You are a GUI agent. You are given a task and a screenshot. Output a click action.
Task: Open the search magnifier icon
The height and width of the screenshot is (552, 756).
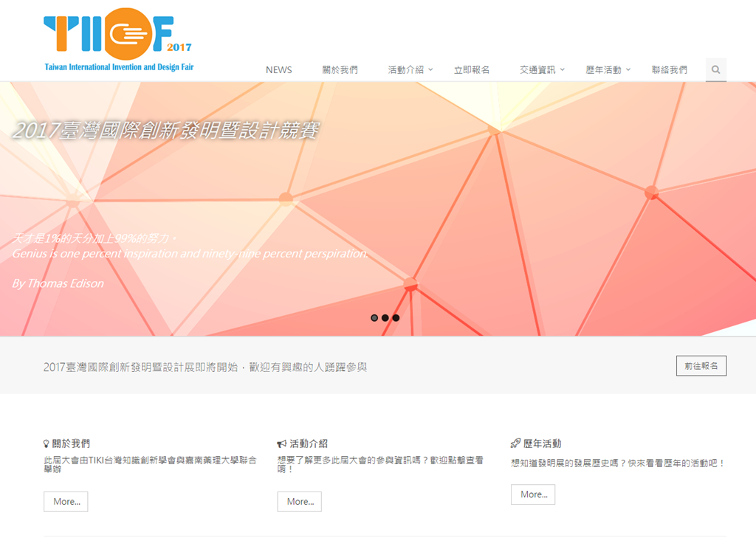point(715,70)
